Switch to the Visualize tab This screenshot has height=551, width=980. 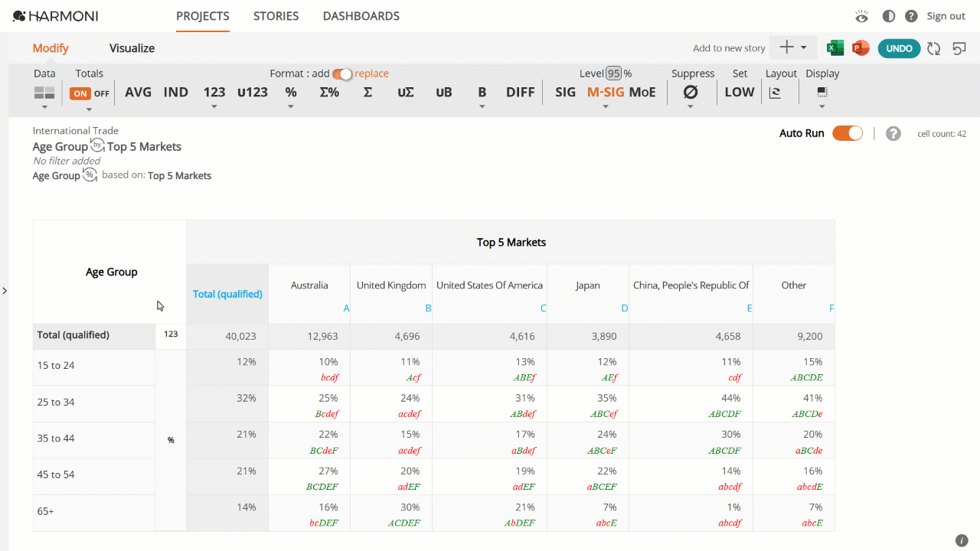tap(132, 48)
